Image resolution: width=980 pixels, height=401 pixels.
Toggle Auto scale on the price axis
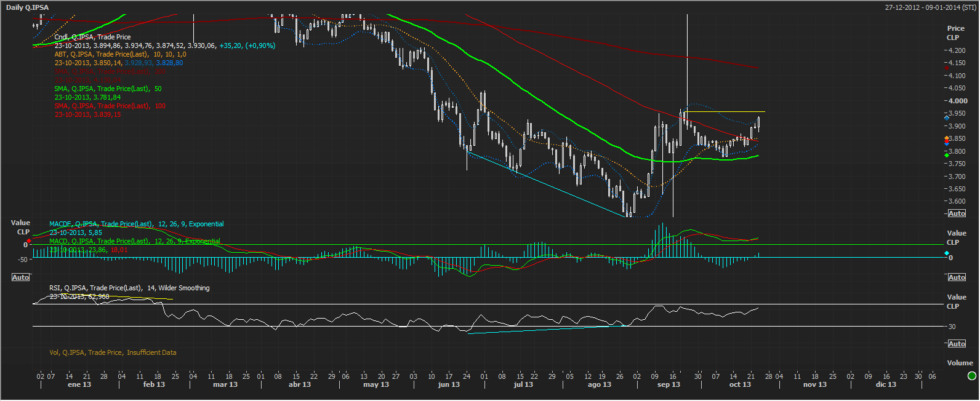point(957,213)
